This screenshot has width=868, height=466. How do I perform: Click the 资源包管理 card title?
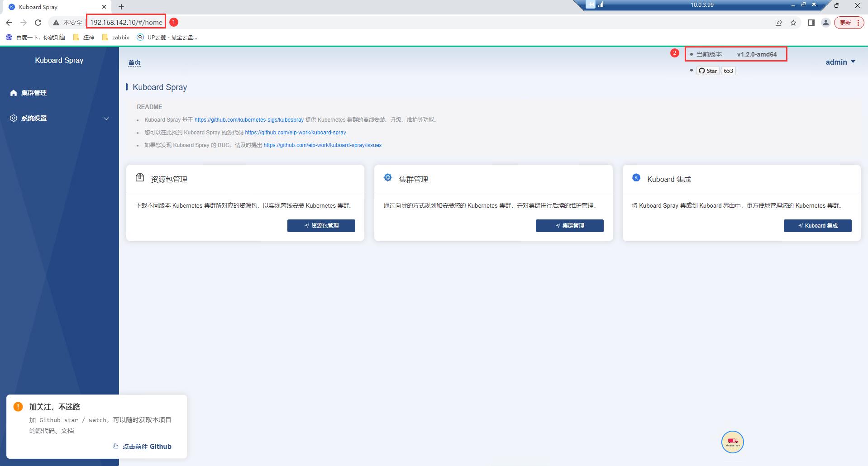169,179
